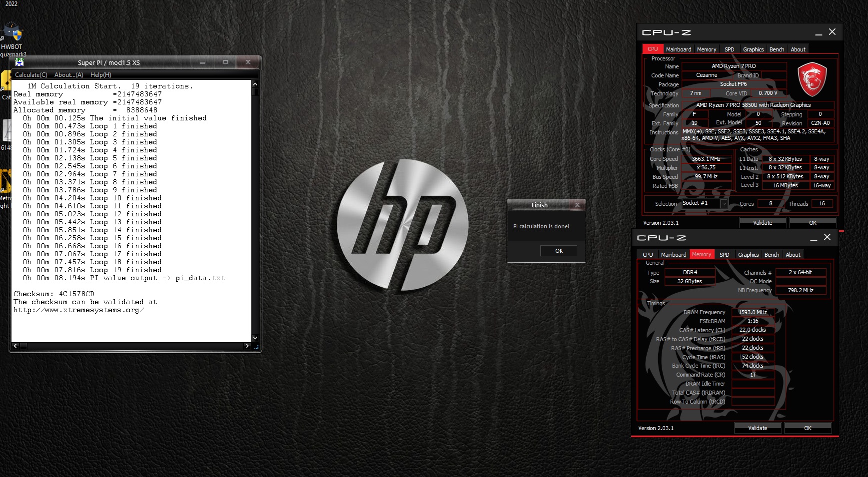The width and height of the screenshot is (868, 477).
Task: Open Bench tab in upper CPU-Z window
Action: click(777, 49)
